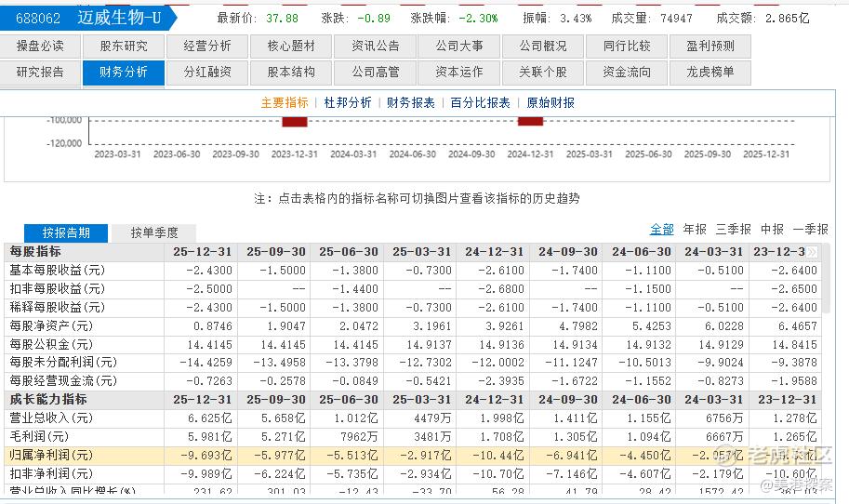Open the 分红融资 tab
The image size is (849, 504).
click(x=207, y=72)
